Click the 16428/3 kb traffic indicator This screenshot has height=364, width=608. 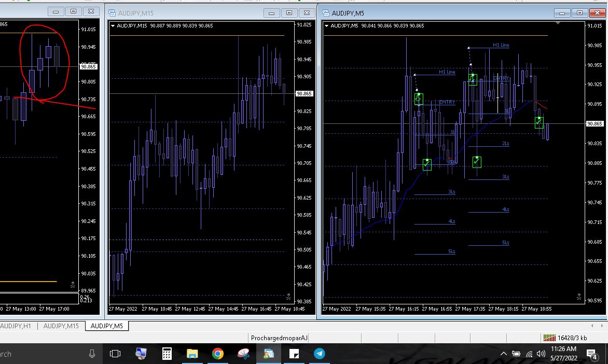[572, 338]
